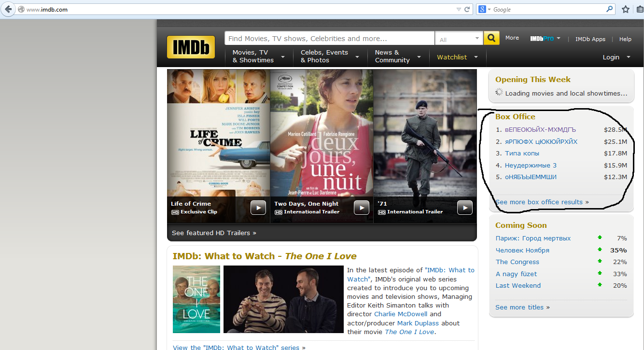Open See featured HD Trailers link

pos(214,233)
